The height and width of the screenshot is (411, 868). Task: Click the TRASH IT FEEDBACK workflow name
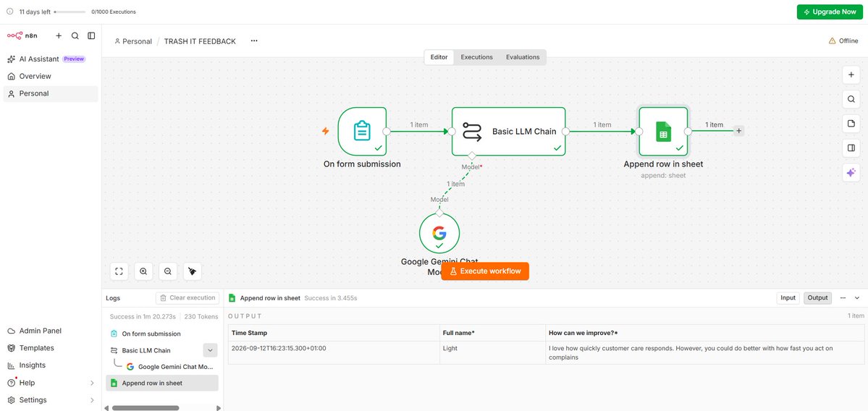tap(200, 41)
